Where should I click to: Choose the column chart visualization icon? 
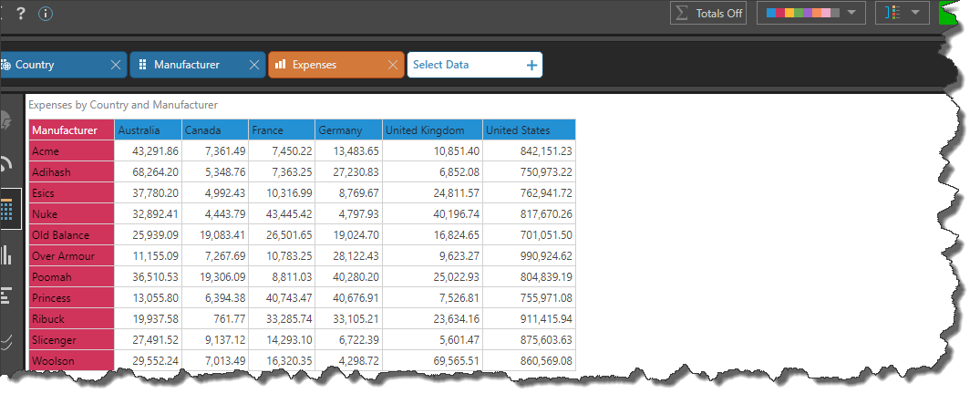pyautogui.click(x=7, y=254)
